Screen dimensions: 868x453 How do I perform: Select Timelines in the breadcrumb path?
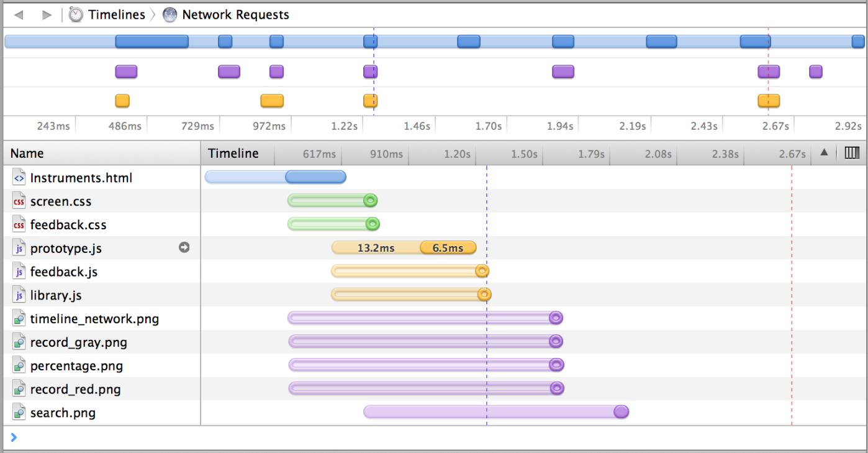coord(116,15)
